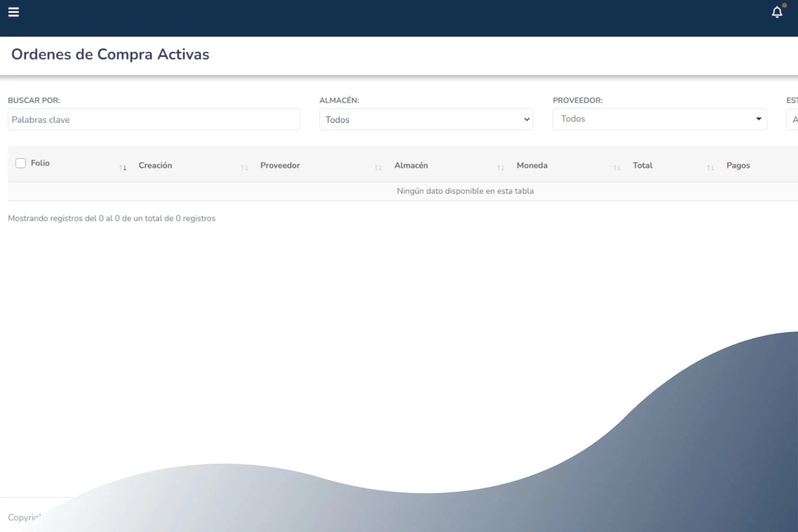
Task: Open the notifications bell
Action: tap(777, 12)
